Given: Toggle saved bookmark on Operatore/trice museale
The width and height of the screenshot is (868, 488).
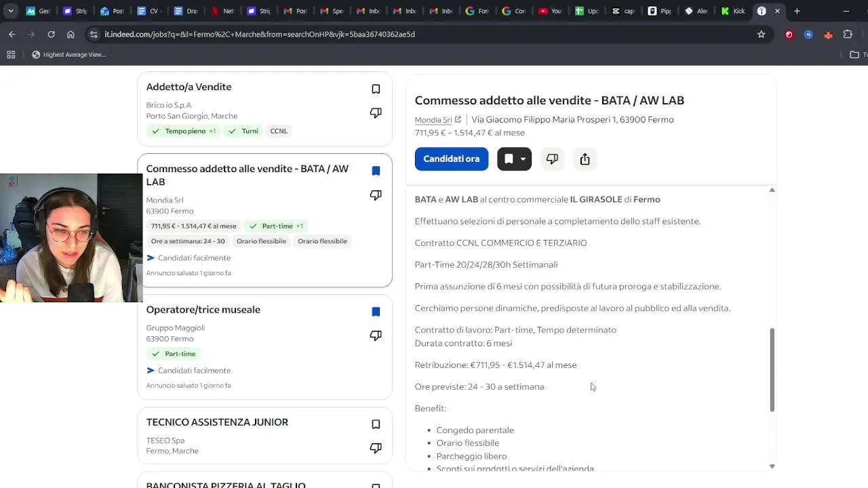Looking at the screenshot, I should click(x=376, y=312).
